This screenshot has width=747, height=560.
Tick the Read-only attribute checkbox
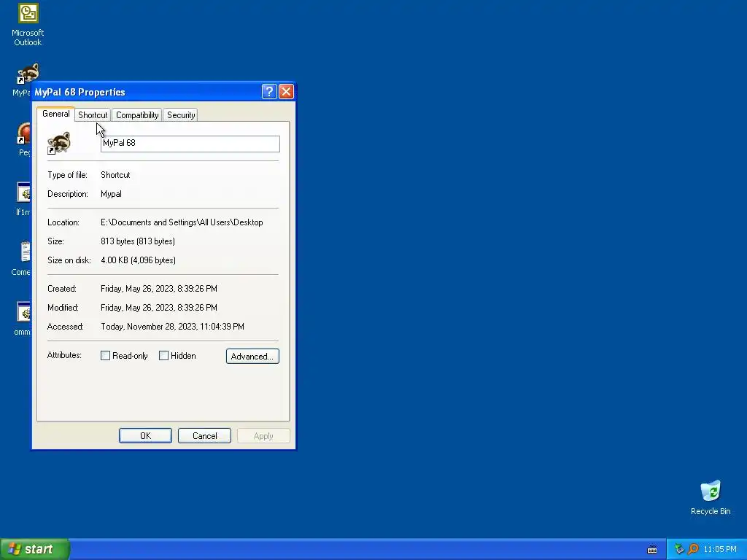(105, 356)
